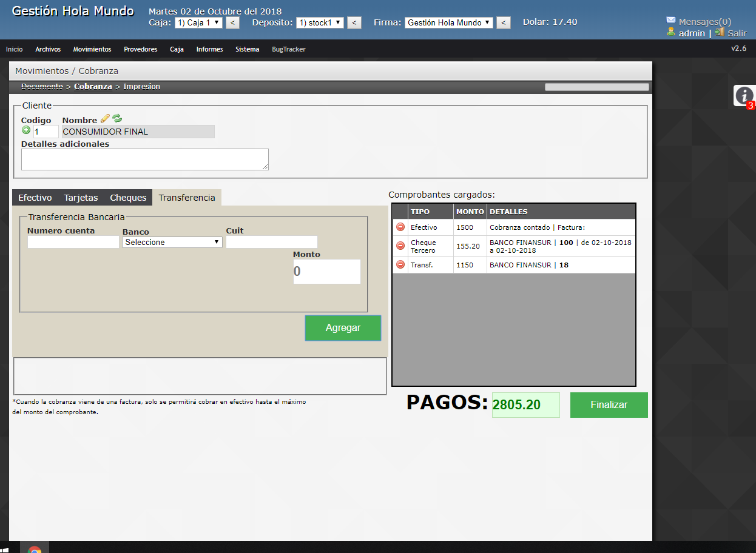Click the Monto input field
The image size is (756, 553).
326,271
